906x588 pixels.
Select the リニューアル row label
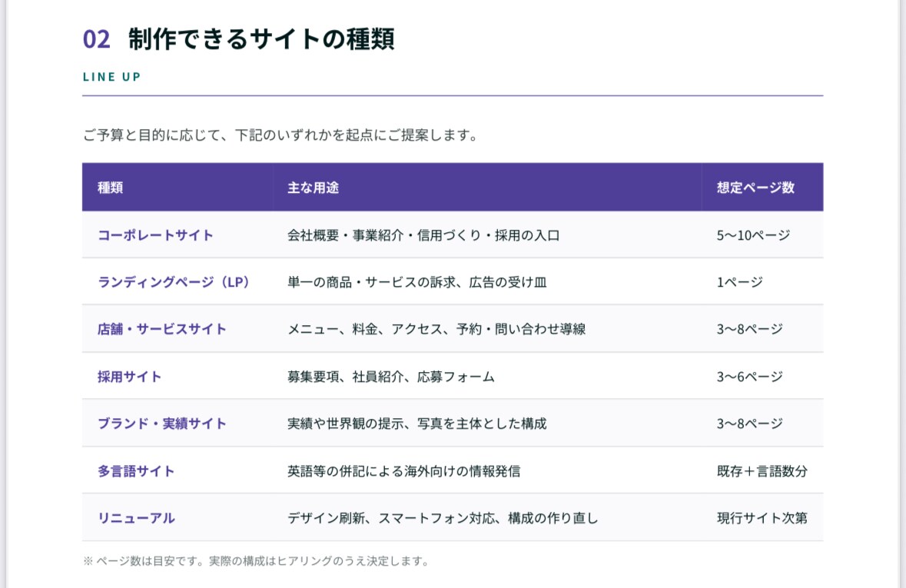pyautogui.click(x=136, y=518)
